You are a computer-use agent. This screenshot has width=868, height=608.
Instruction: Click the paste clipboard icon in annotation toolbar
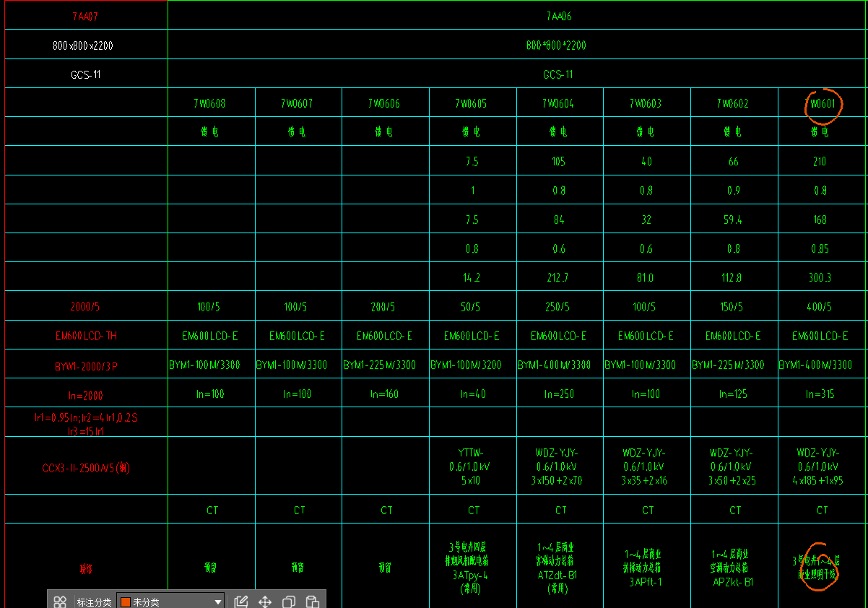point(313,602)
